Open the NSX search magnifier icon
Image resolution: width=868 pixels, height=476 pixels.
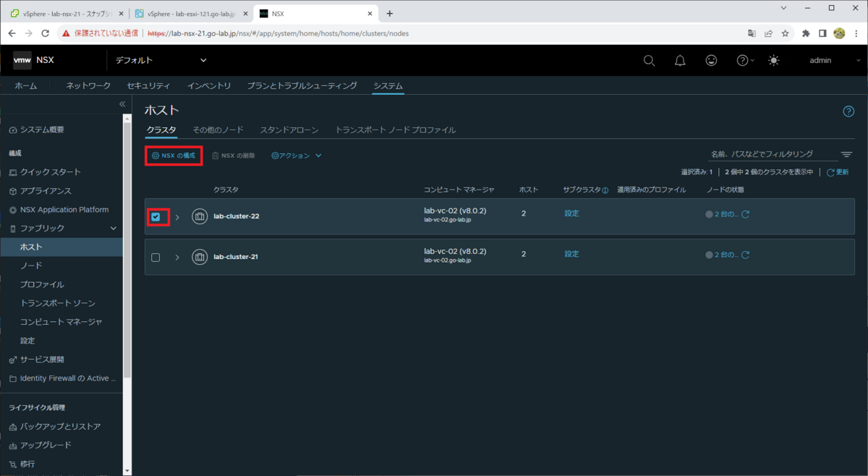pyautogui.click(x=650, y=61)
